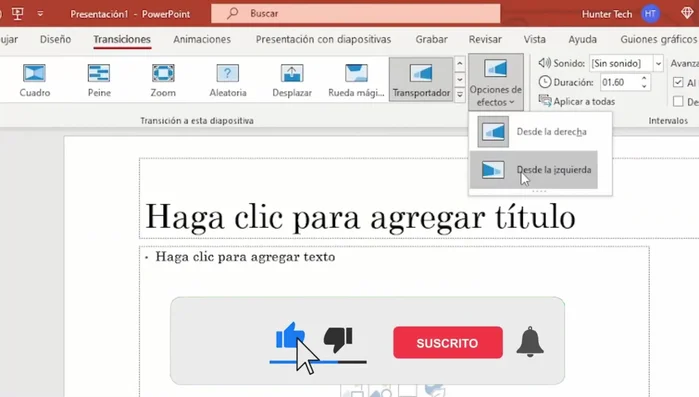Open the HT account avatar

click(x=650, y=14)
